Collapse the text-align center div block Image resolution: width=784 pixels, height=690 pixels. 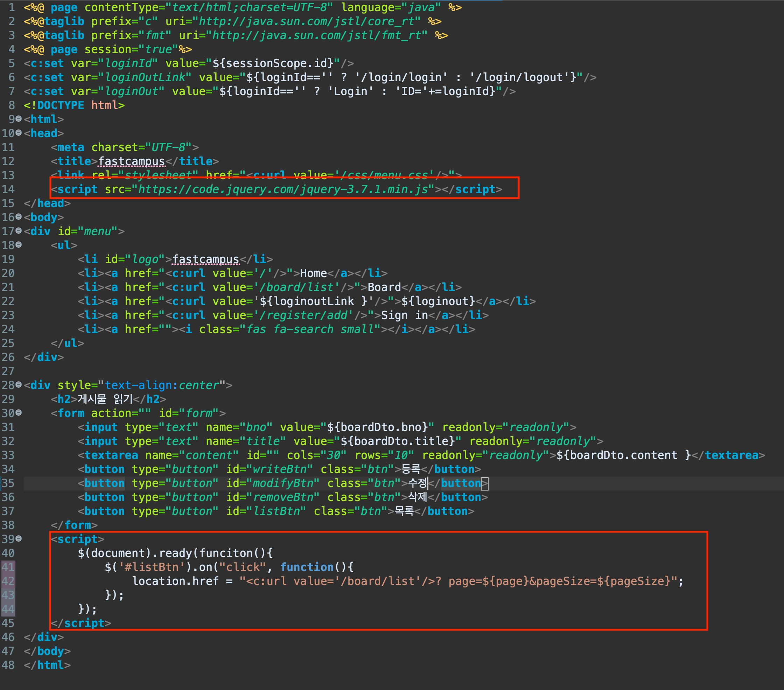[x=18, y=385]
